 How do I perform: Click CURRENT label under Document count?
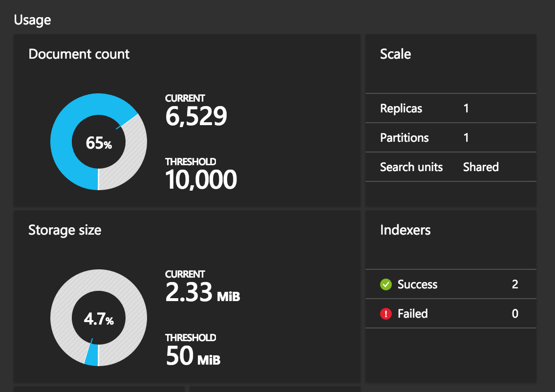[x=185, y=98]
